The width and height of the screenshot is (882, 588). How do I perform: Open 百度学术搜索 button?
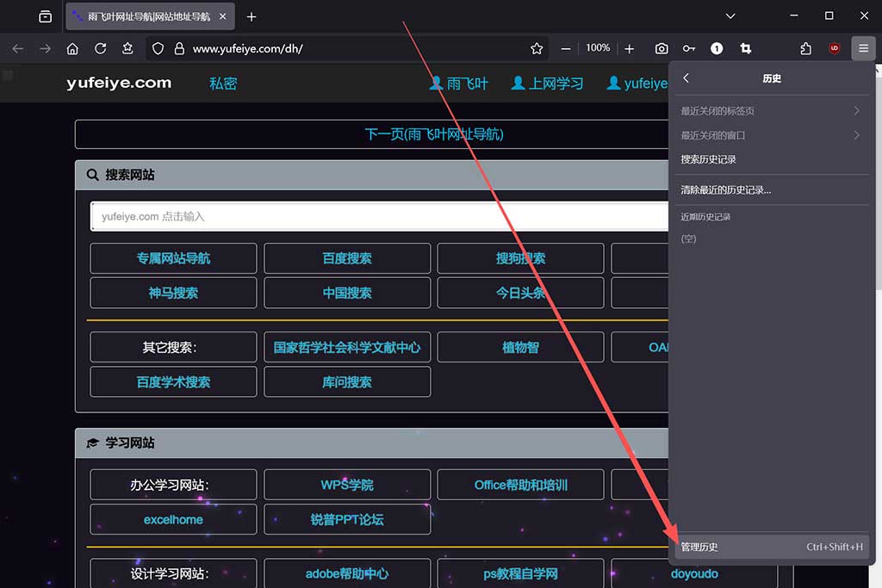click(173, 382)
